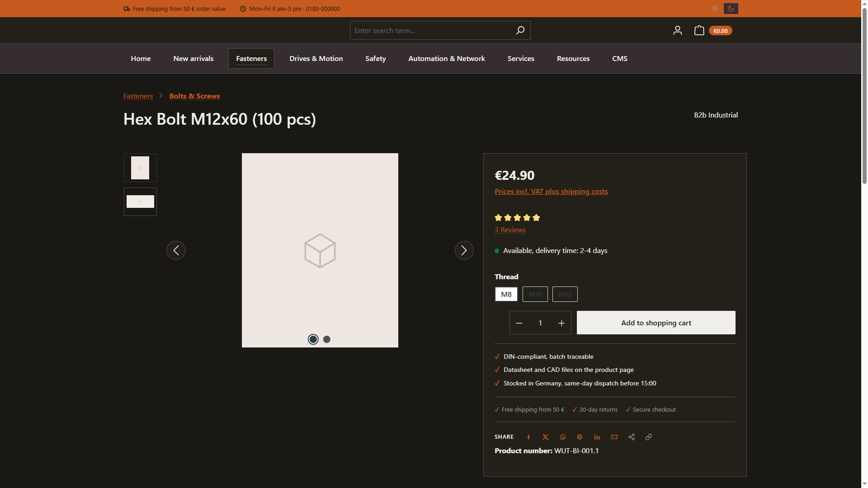Click the quantity number field
868x488 pixels.
point(540,323)
